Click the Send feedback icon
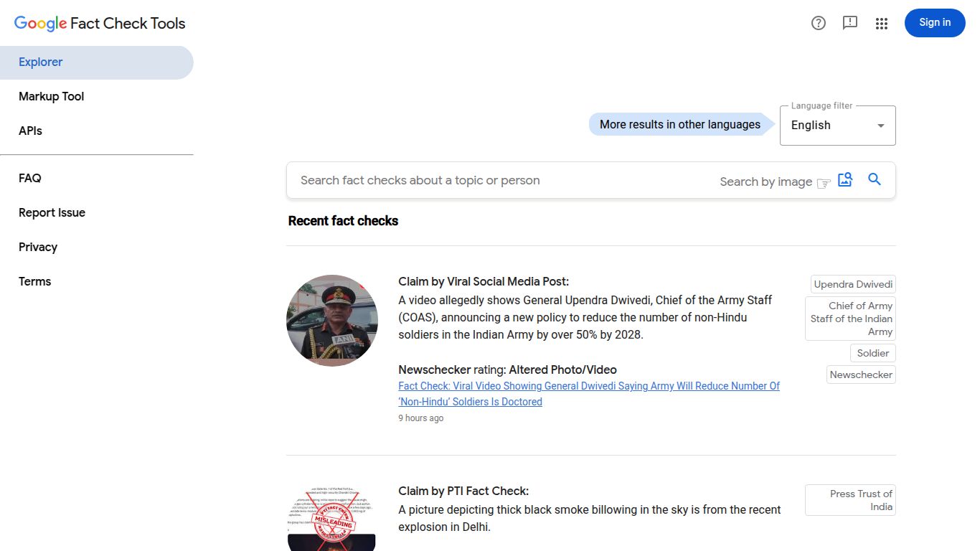The width and height of the screenshot is (980, 551). point(850,23)
